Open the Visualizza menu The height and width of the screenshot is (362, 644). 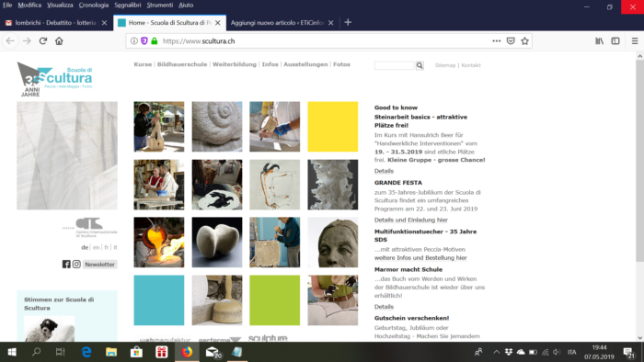[x=60, y=6]
